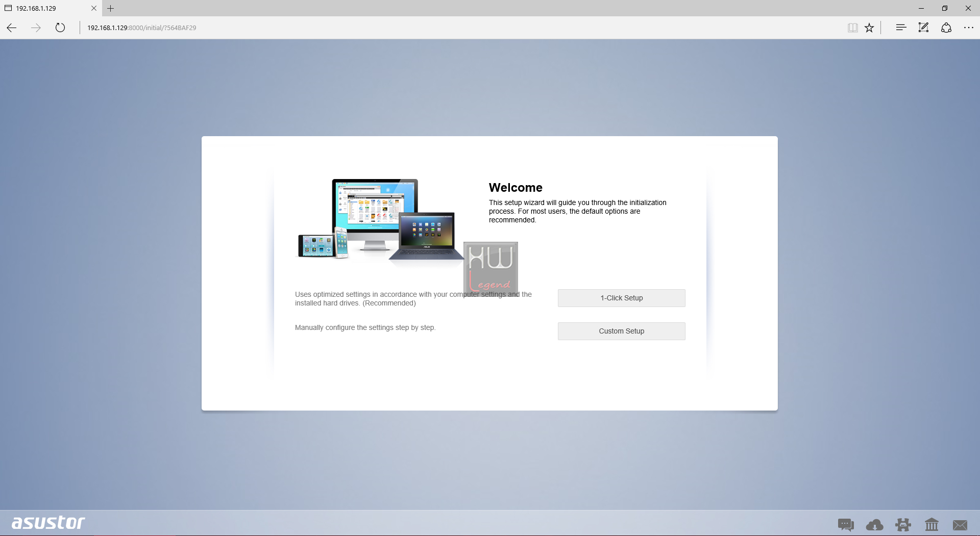The width and height of the screenshot is (980, 536).
Task: Reload the page with refresh icon
Action: [60, 28]
